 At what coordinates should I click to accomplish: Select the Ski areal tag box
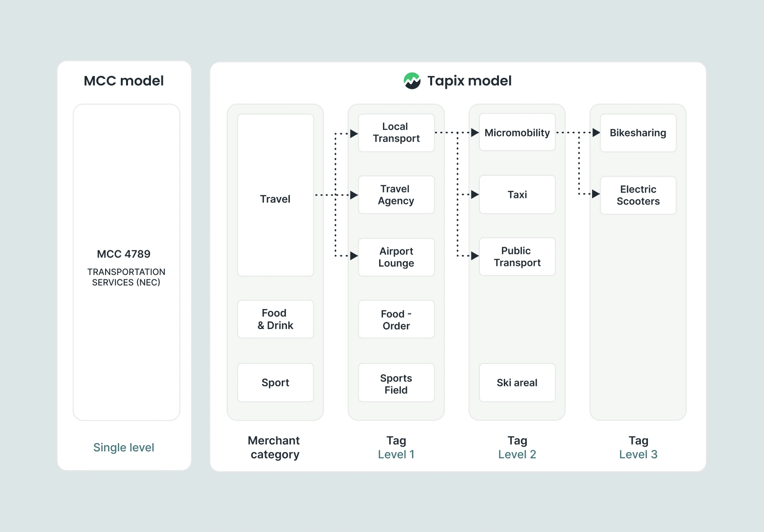[x=517, y=383]
